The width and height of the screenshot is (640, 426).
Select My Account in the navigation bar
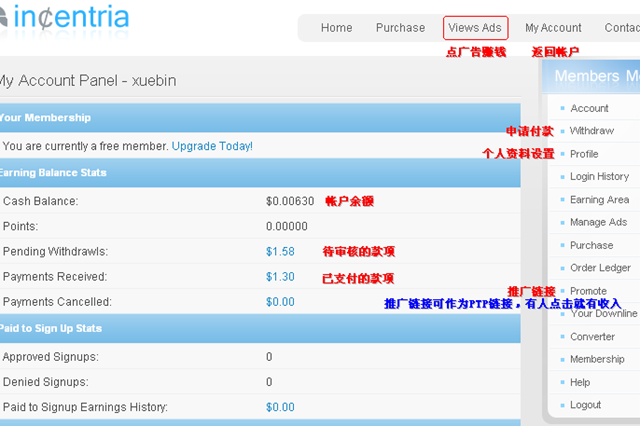pyautogui.click(x=553, y=28)
